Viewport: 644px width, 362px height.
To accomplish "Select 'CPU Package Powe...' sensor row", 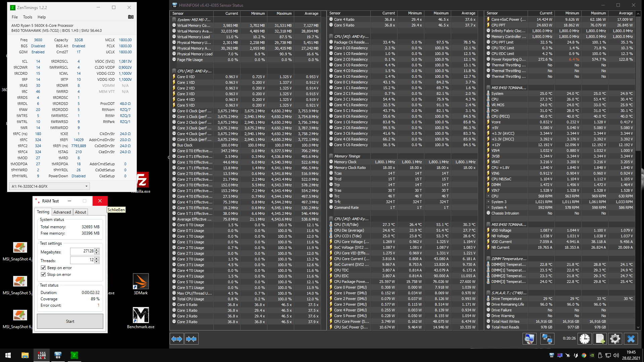I will coord(403,282).
